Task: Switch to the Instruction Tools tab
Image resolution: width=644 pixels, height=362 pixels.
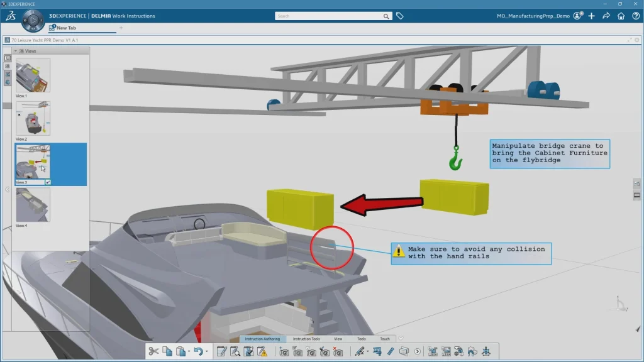Action: 306,339
